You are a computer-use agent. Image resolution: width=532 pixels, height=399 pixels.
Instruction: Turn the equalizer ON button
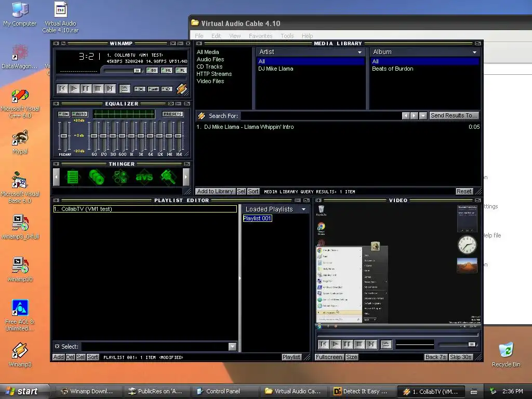(63, 114)
